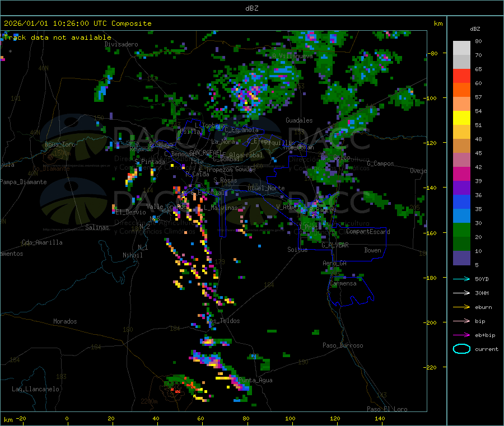The height and width of the screenshot is (426, 504).
Task: Click the 'Soitue' map label
Action: click(297, 250)
